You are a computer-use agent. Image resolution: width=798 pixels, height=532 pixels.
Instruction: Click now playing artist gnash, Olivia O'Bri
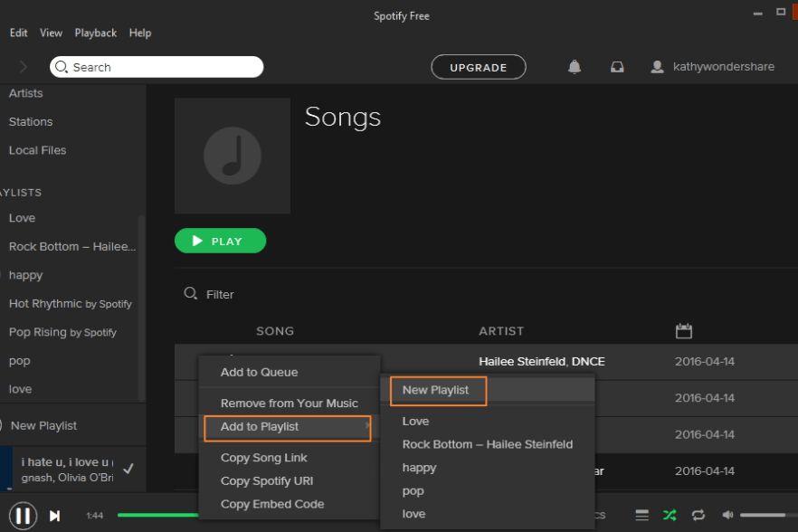[67, 478]
